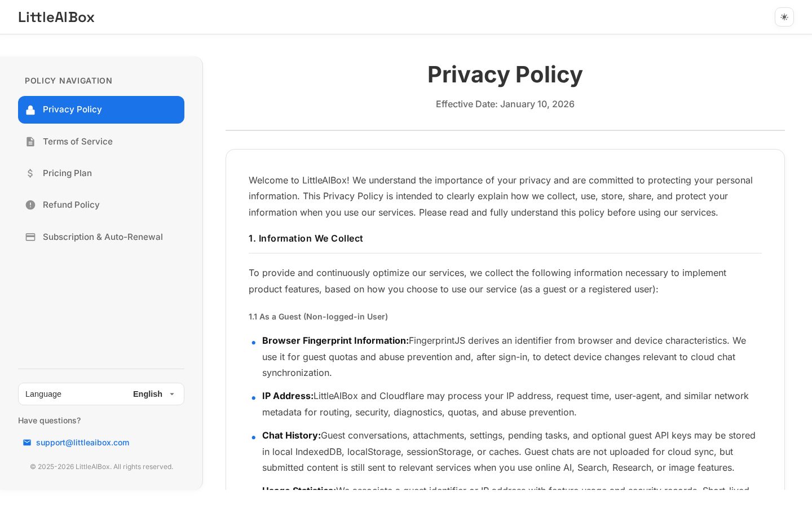Click the document icon beside Terms of Service
812x508 pixels.
tap(30, 142)
